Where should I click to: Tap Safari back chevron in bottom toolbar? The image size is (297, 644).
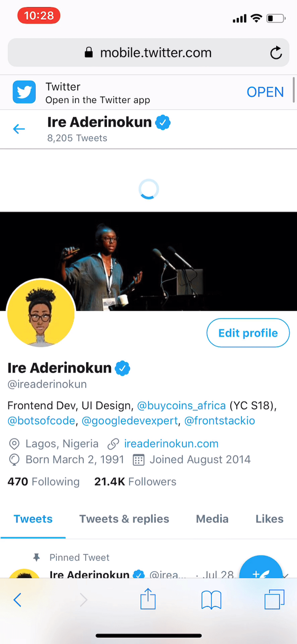point(17,600)
